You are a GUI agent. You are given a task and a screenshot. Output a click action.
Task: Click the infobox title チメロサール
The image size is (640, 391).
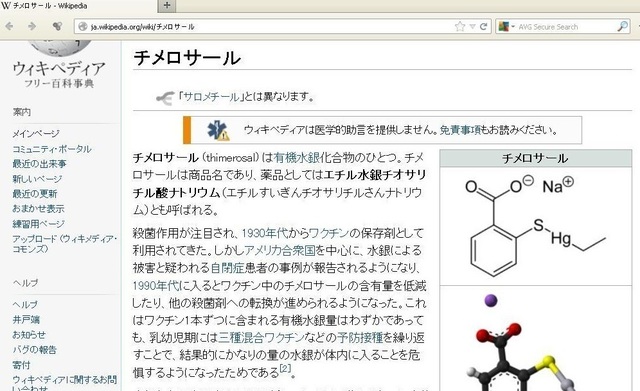click(x=535, y=158)
